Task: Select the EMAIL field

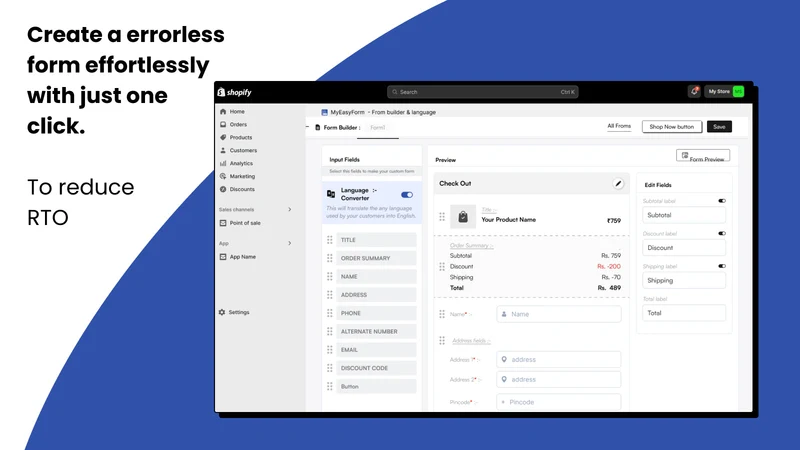Action: [x=376, y=350]
